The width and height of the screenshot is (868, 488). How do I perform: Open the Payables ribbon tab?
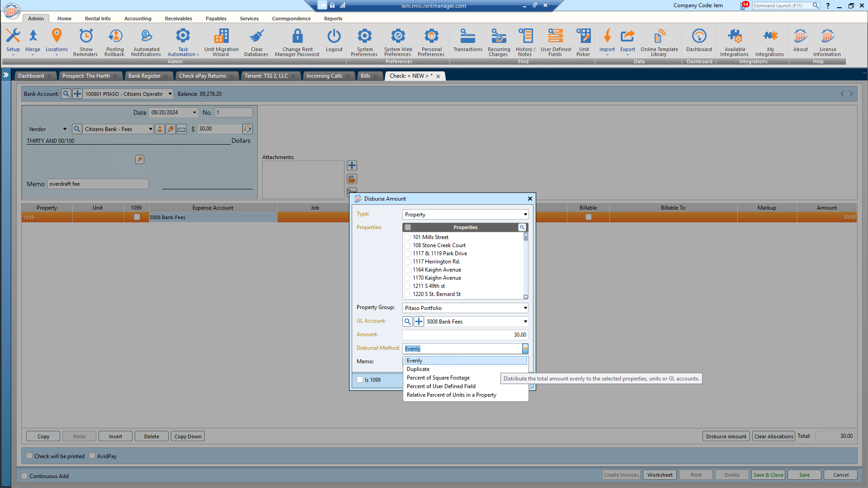[216, 19]
